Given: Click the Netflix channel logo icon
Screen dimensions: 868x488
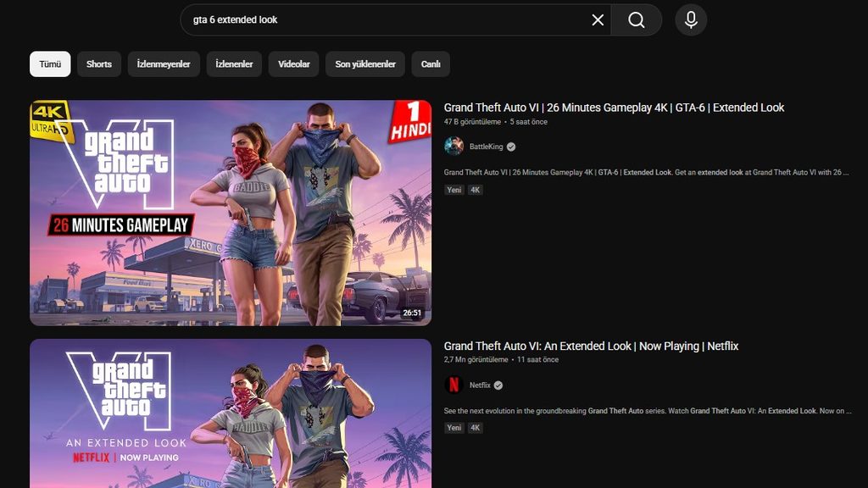Looking at the screenshot, I should pos(453,385).
